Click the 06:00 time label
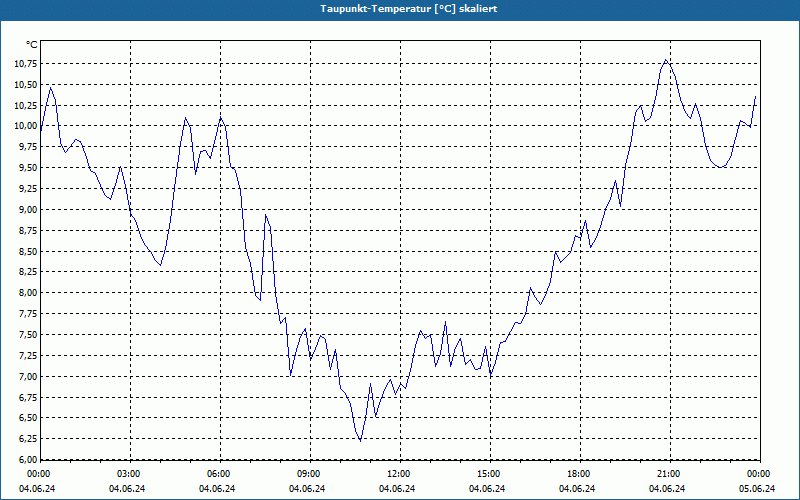 pos(218,474)
